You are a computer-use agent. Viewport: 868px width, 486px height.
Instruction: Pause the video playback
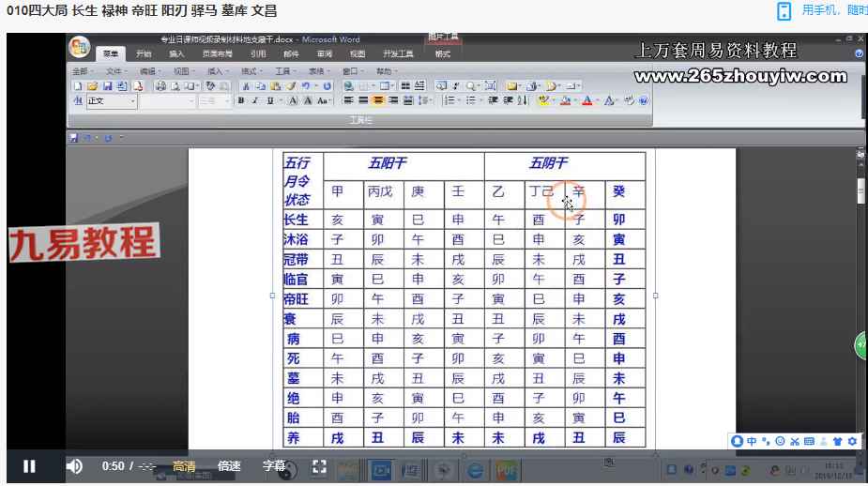coord(29,466)
